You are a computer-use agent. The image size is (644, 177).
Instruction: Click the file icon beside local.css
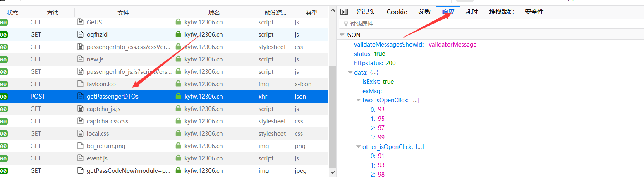tap(81, 133)
